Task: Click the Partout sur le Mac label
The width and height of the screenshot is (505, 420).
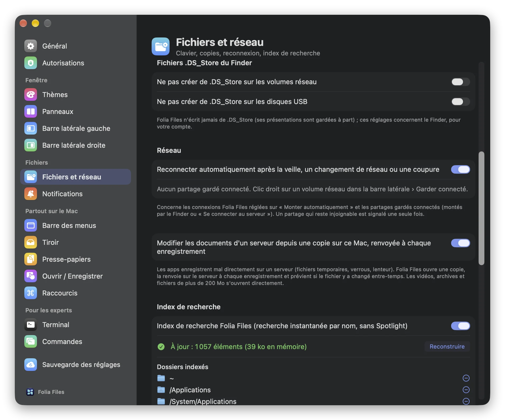Action: click(x=52, y=211)
